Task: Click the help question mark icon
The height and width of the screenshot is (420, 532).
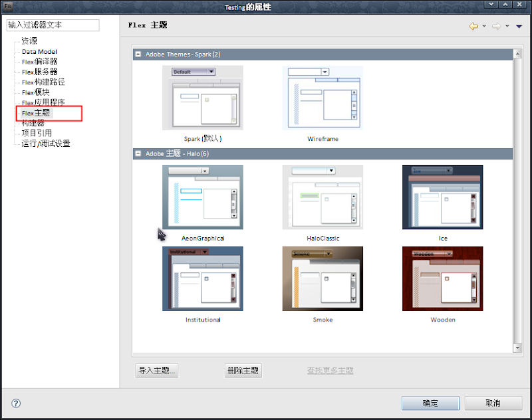Action: point(16,403)
